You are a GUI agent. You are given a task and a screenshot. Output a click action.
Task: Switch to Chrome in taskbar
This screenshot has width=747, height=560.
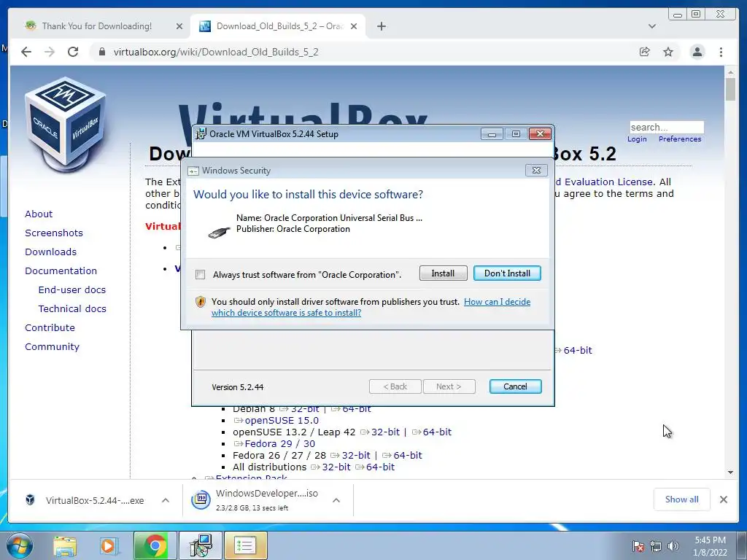pos(155,545)
